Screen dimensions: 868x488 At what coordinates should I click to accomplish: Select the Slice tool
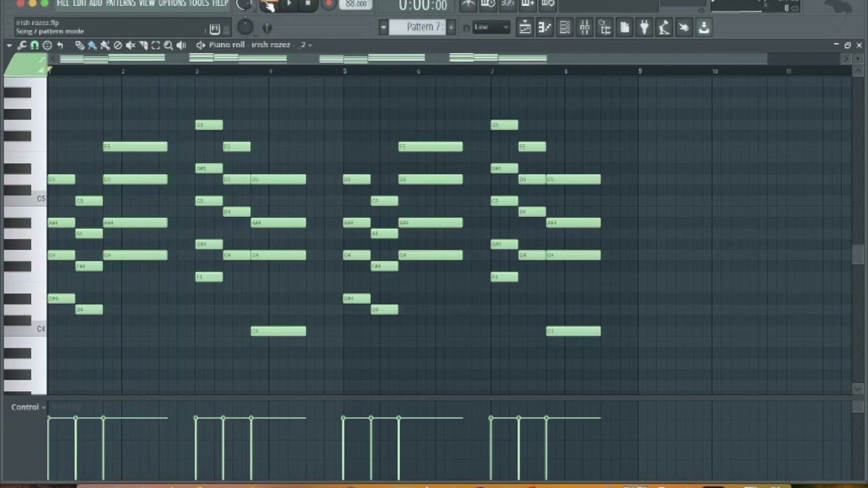pyautogui.click(x=143, y=45)
